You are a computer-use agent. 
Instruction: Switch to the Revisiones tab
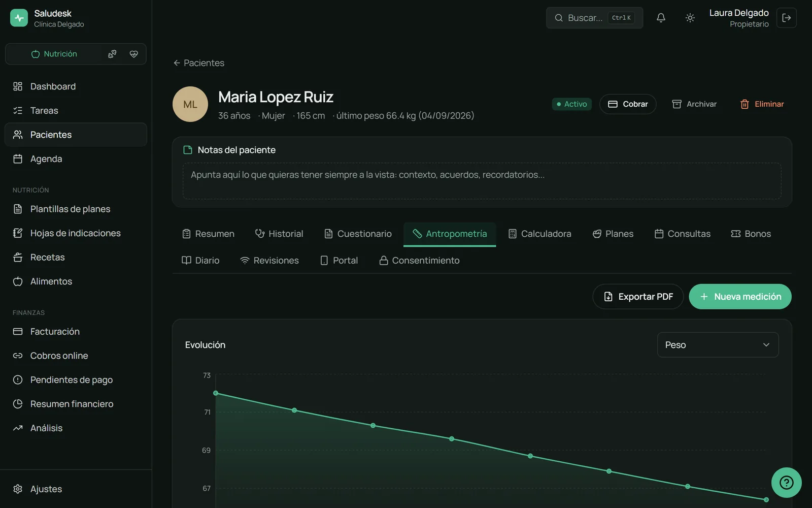[269, 260]
